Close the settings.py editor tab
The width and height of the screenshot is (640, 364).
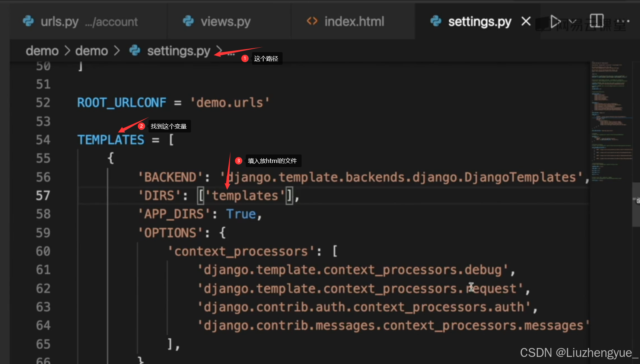526,21
